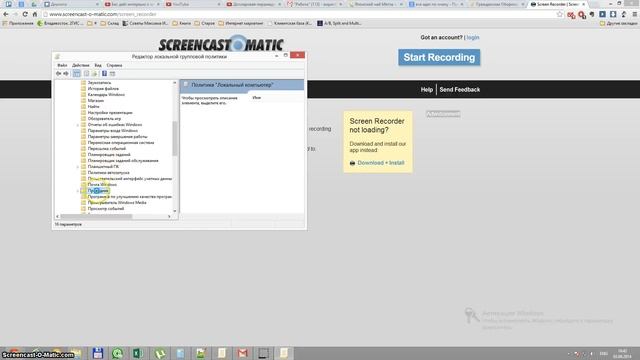Open the Chrome menu icon
This screenshot has height=360, width=640.
635,14
